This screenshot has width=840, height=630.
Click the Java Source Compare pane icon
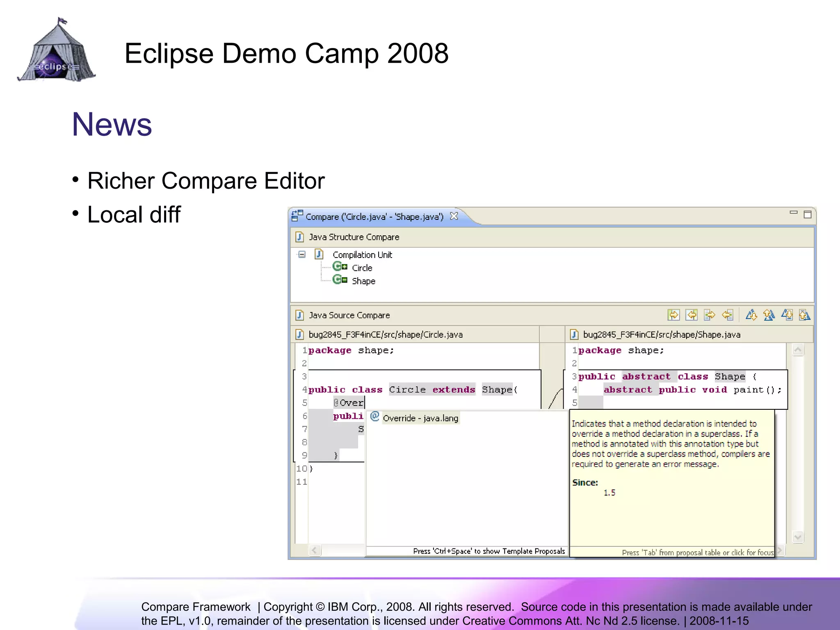(x=300, y=315)
